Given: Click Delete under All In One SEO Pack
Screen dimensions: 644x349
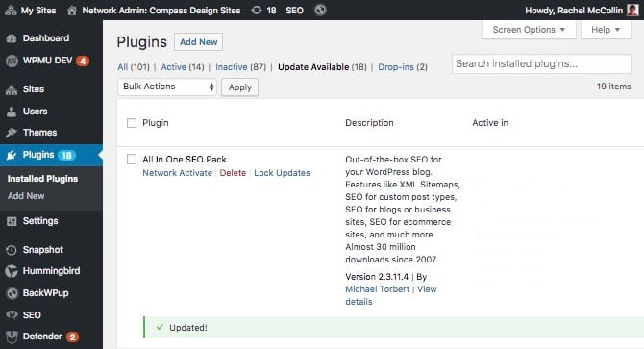Looking at the screenshot, I should pos(233,173).
